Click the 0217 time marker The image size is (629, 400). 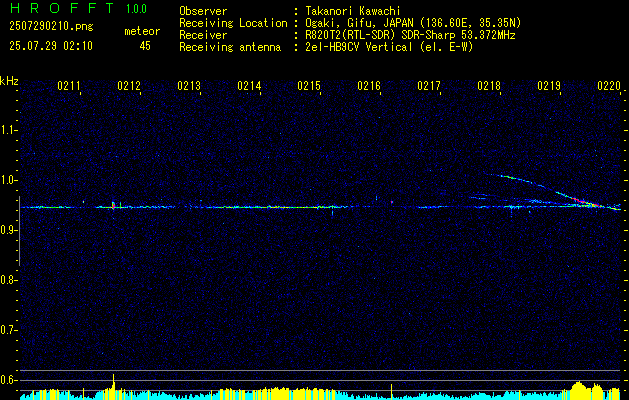click(x=429, y=85)
